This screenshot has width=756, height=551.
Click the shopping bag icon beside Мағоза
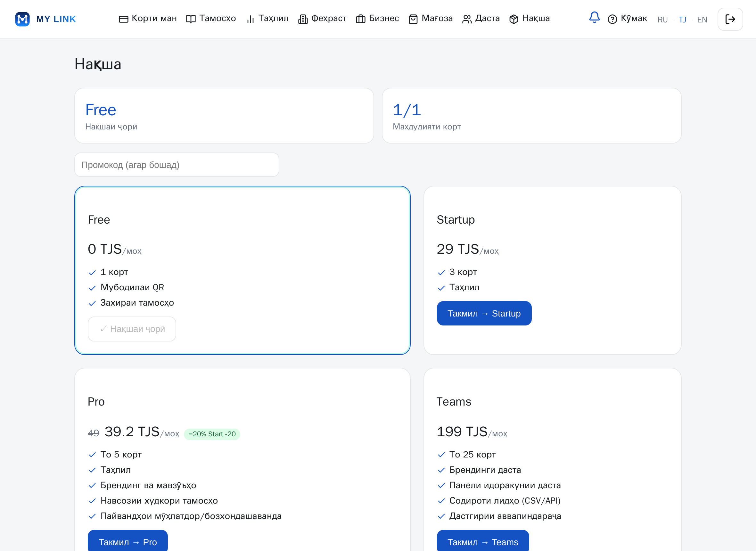pyautogui.click(x=413, y=19)
